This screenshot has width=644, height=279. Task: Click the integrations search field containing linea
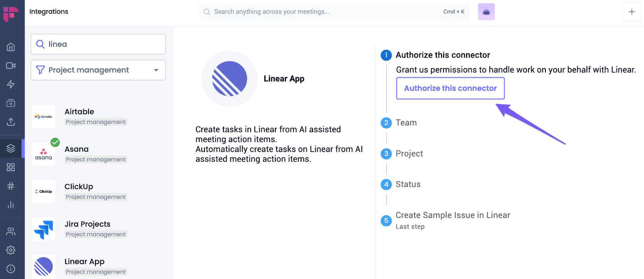(98, 44)
